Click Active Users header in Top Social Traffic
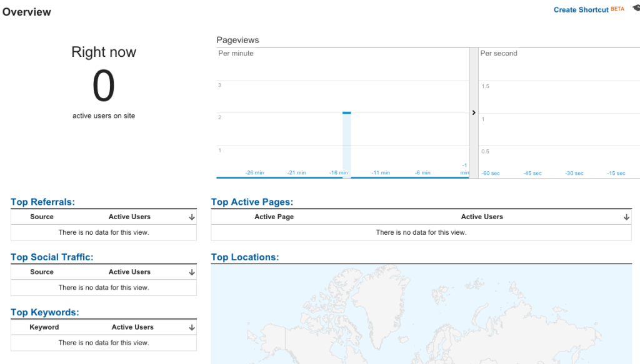The image size is (640, 364). (x=129, y=272)
